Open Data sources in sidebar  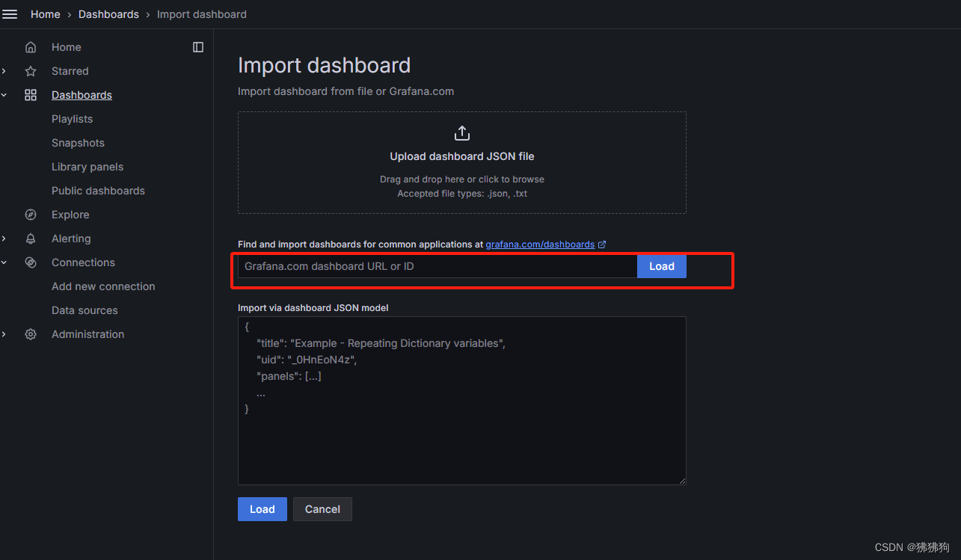pyautogui.click(x=85, y=310)
